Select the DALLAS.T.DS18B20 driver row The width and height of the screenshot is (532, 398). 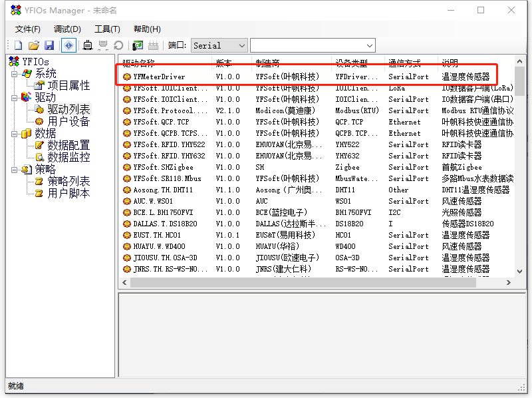tap(317, 224)
